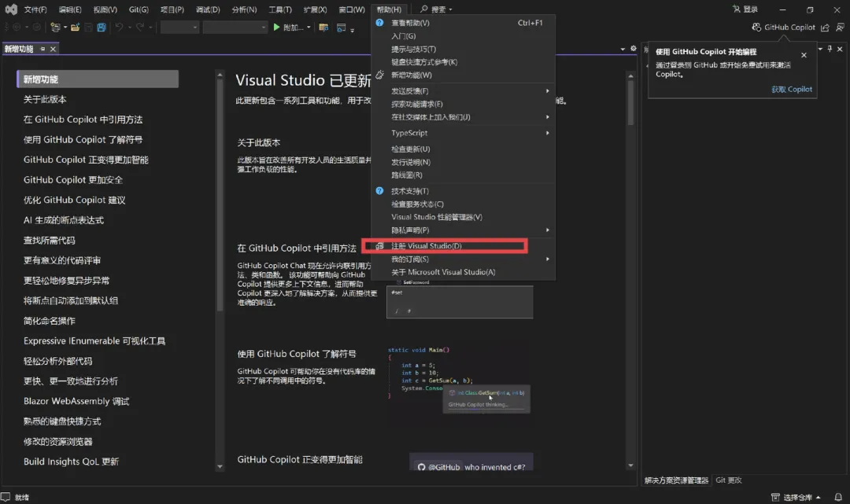Dismiss the GitHub Copilot popup
Viewport: 850px width, 504px height.
804,55
